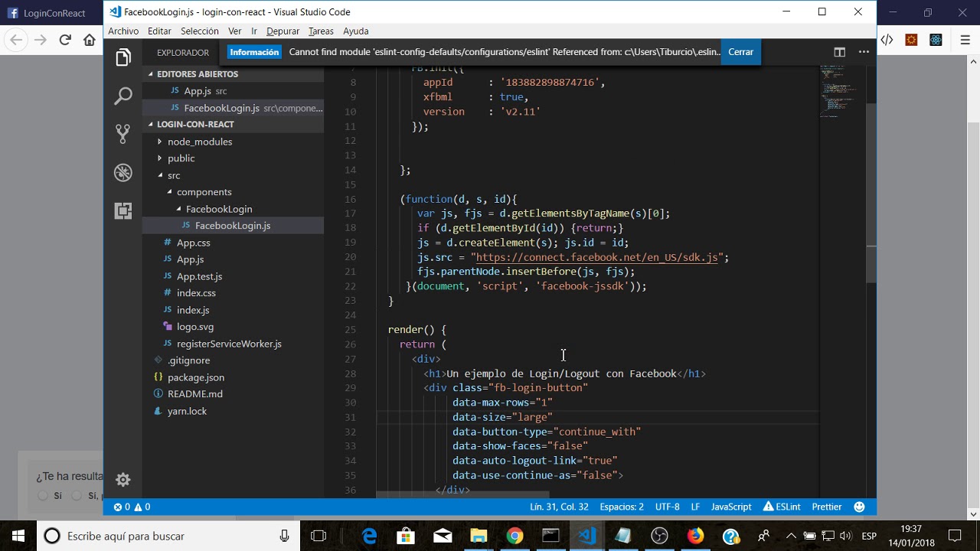
Task: Open the Editar menu
Action: [x=159, y=31]
